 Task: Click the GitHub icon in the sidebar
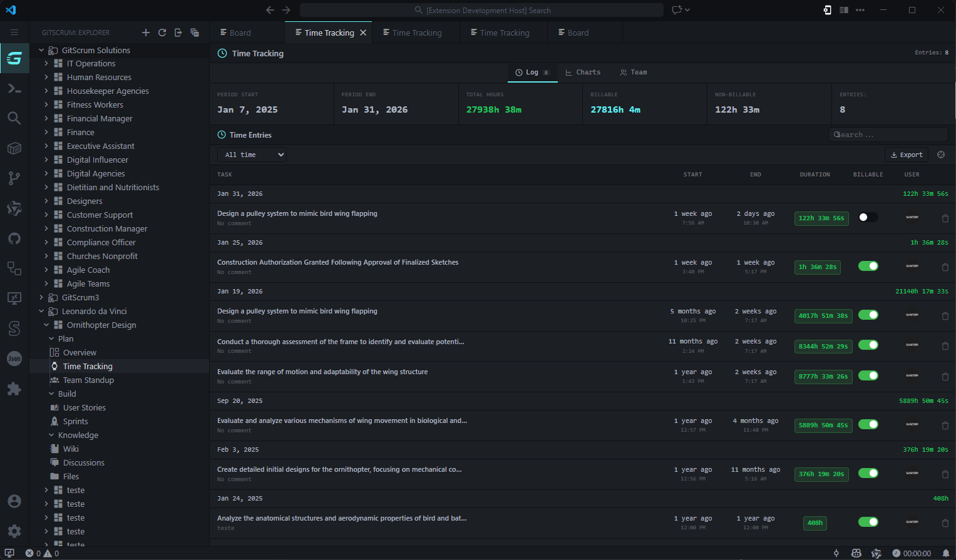point(14,238)
